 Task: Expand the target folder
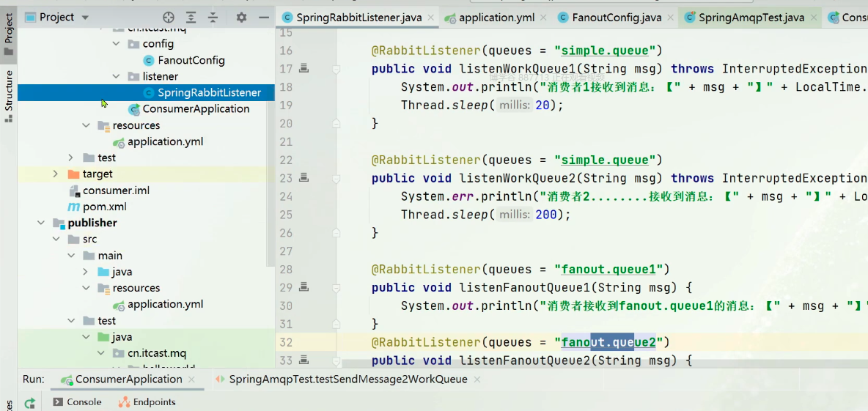point(56,174)
